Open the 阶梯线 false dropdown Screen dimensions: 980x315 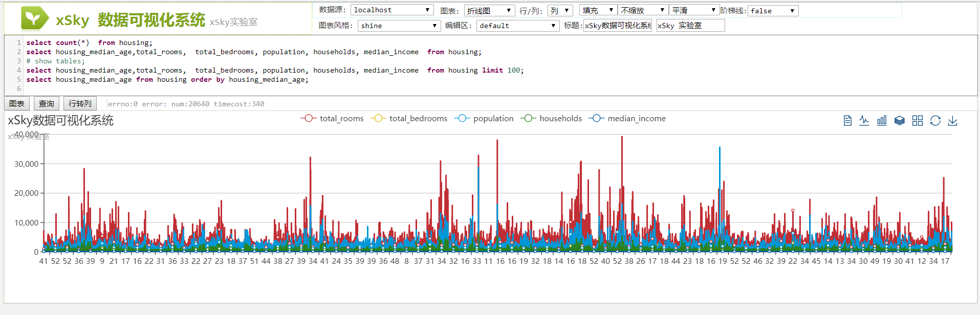773,11
